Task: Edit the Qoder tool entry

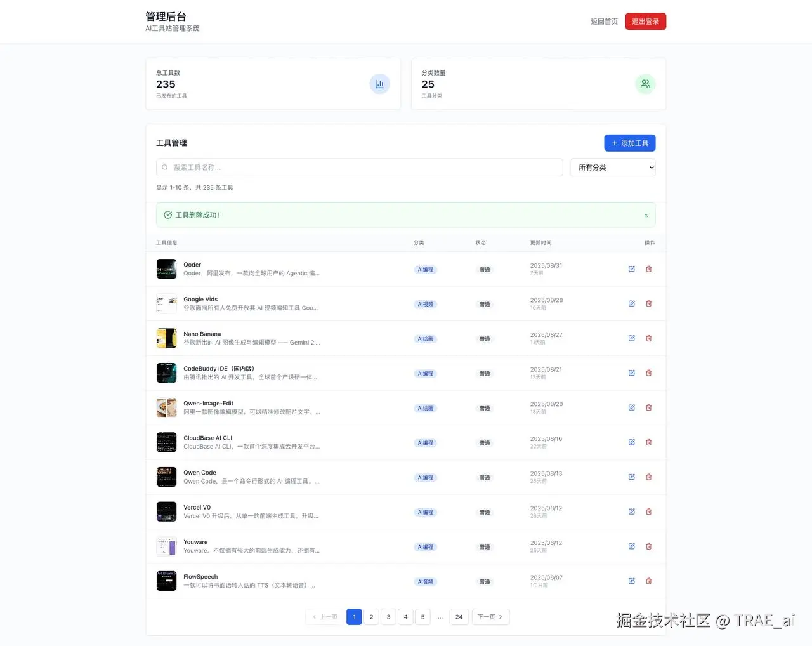Action: click(632, 269)
